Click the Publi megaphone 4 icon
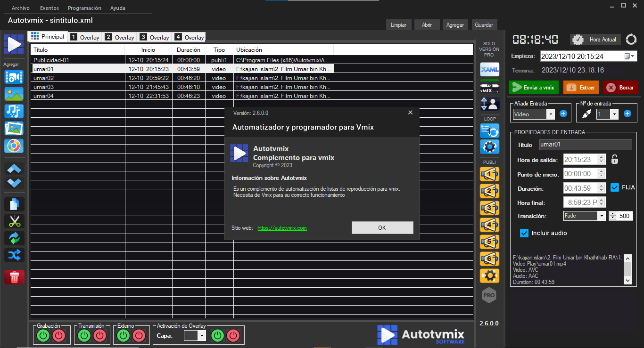644x348 pixels. pyautogui.click(x=489, y=225)
